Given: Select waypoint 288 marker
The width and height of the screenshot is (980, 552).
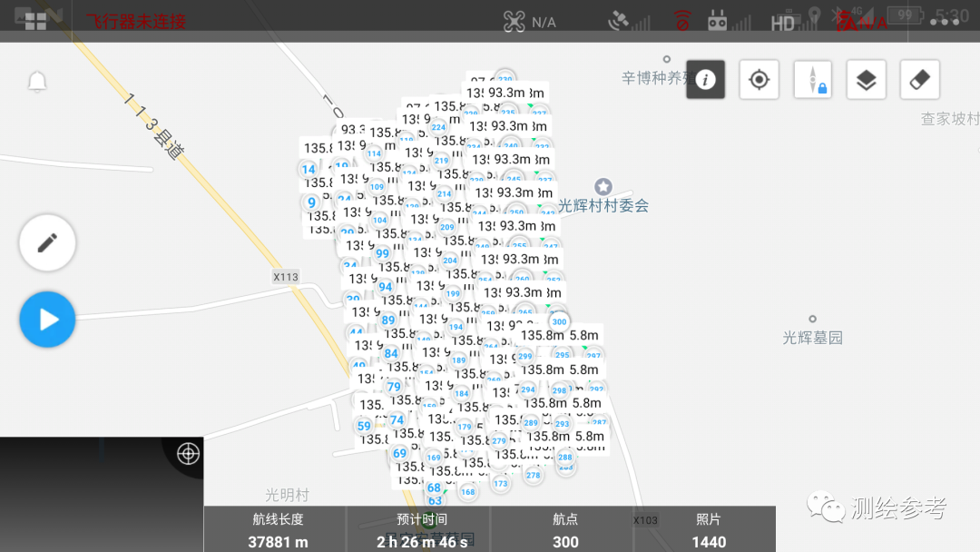Looking at the screenshot, I should (x=565, y=457).
